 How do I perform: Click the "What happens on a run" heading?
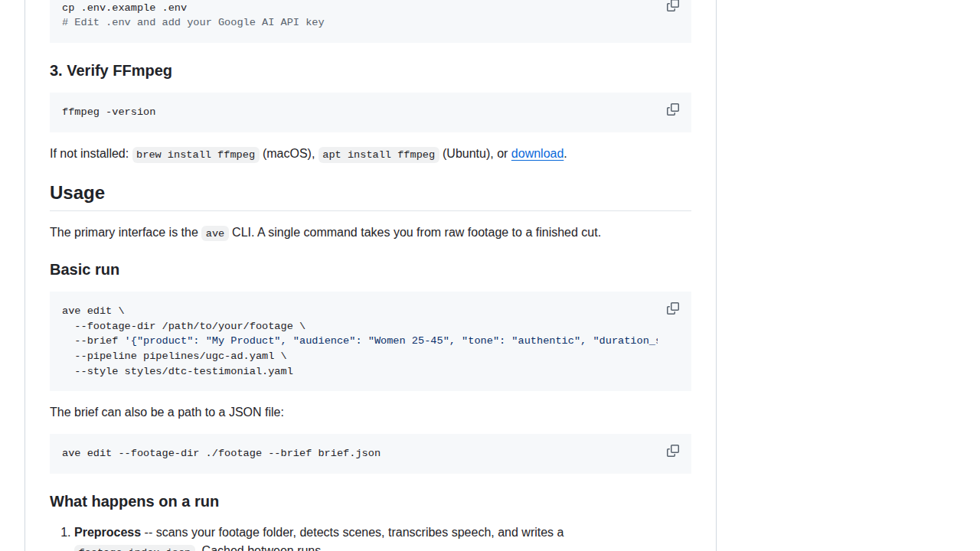134,501
